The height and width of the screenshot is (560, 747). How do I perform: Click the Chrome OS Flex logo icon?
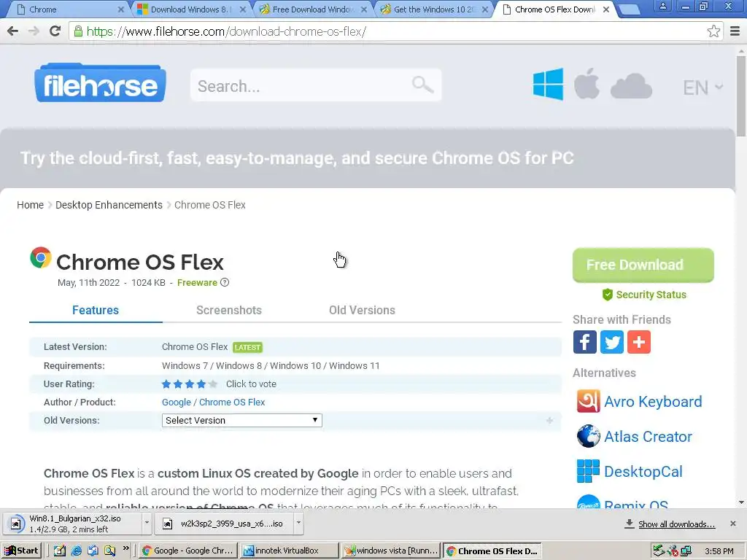point(41,257)
